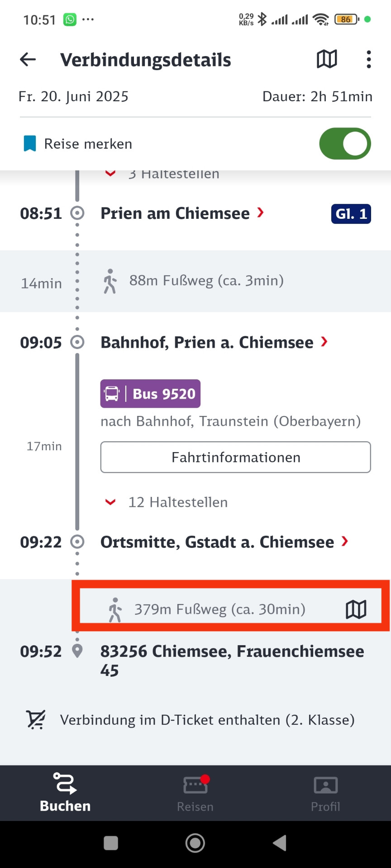The height and width of the screenshot is (868, 391).
Task: Switch to the Reisen tab
Action: (195, 793)
